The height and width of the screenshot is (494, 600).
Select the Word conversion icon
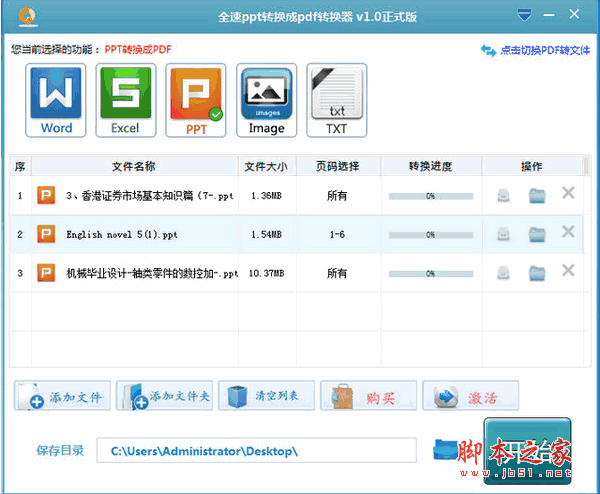pos(56,100)
